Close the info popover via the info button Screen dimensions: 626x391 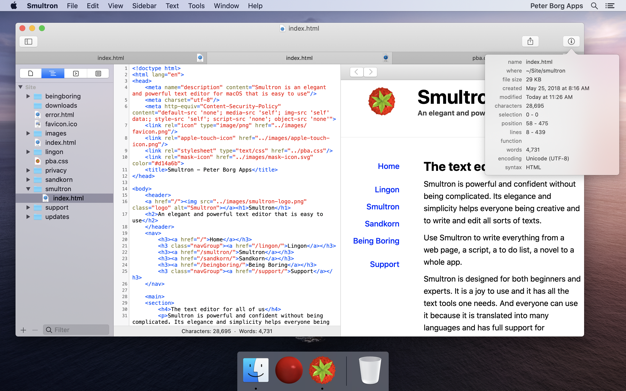pyautogui.click(x=571, y=41)
